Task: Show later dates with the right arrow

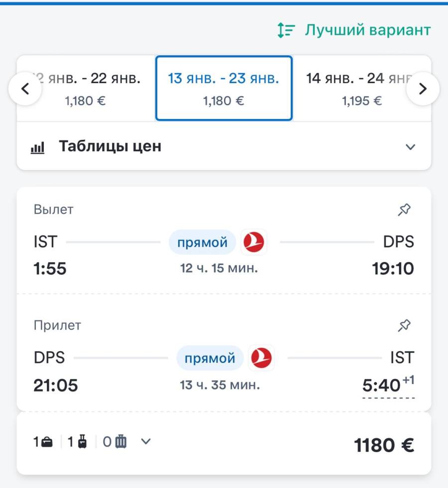Action: 423,89
